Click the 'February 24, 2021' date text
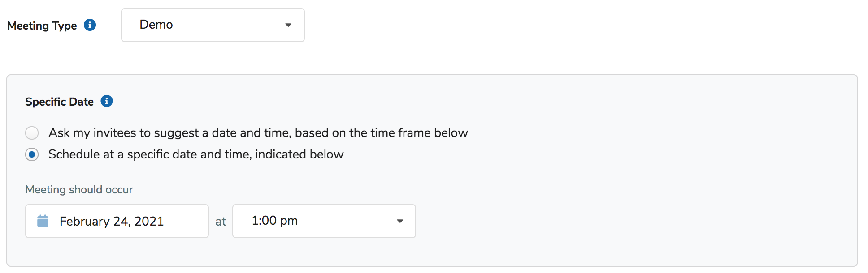The image size is (868, 273). [x=112, y=221]
